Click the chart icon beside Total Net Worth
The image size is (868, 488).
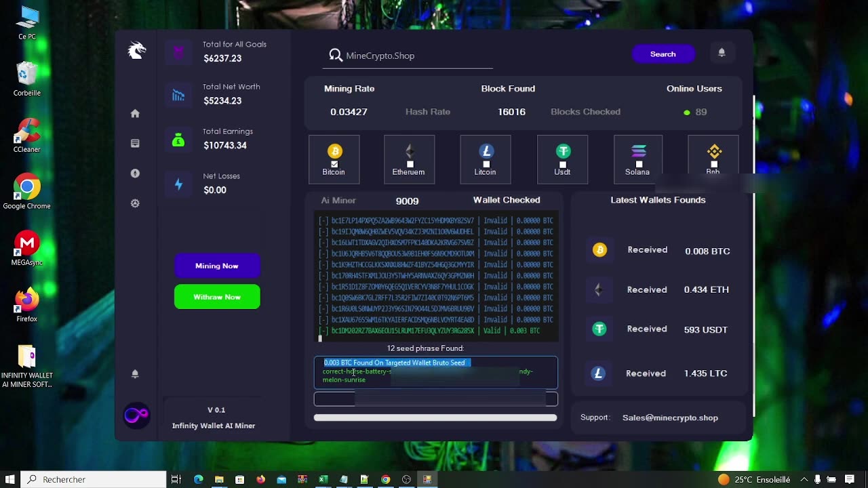178,95
